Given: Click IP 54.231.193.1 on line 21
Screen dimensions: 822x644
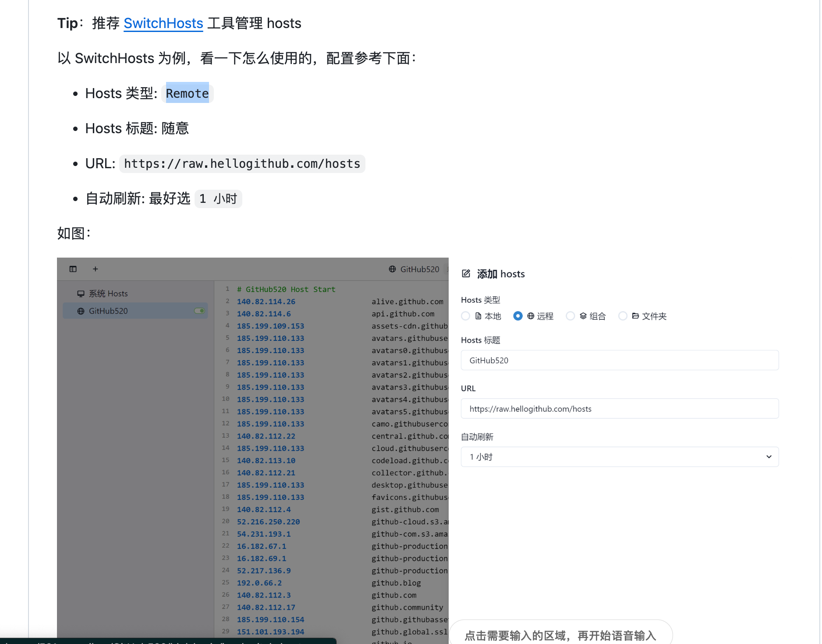Looking at the screenshot, I should click(x=264, y=534).
